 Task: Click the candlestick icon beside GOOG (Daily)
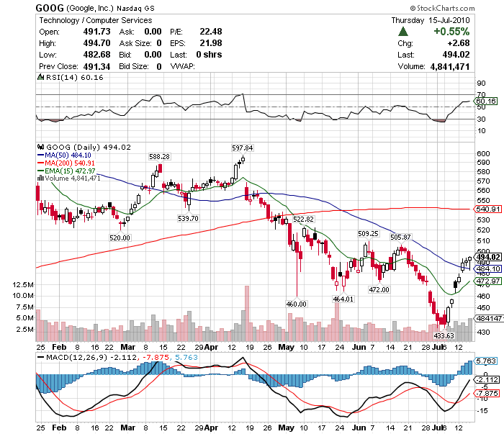[40, 147]
